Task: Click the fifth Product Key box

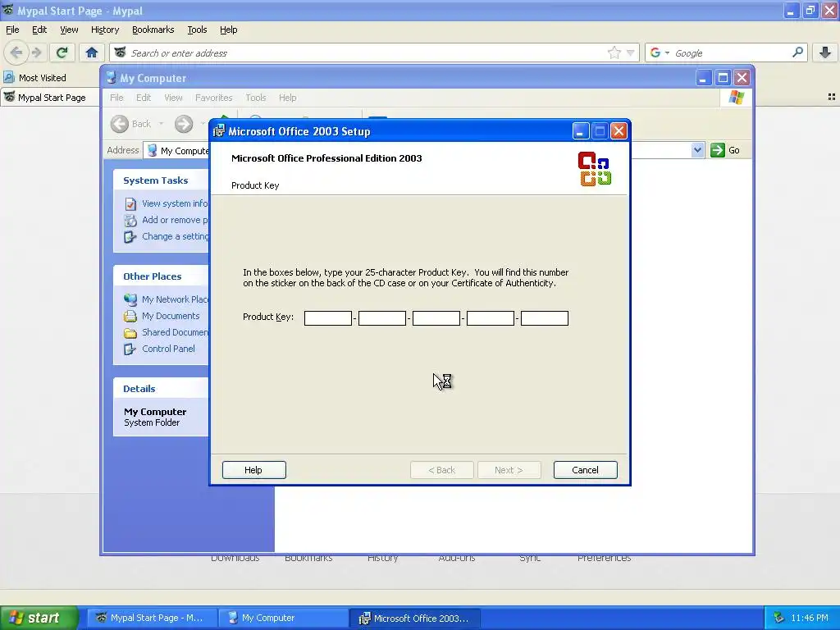Action: click(x=545, y=318)
